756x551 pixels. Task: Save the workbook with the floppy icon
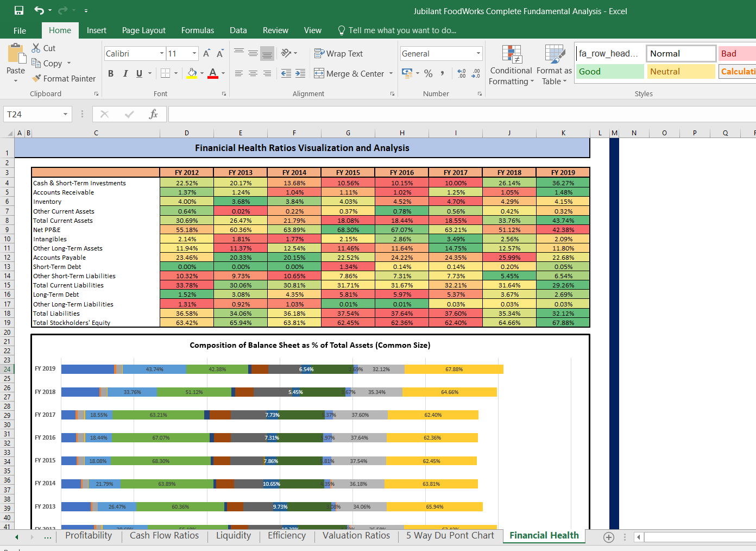(x=19, y=10)
